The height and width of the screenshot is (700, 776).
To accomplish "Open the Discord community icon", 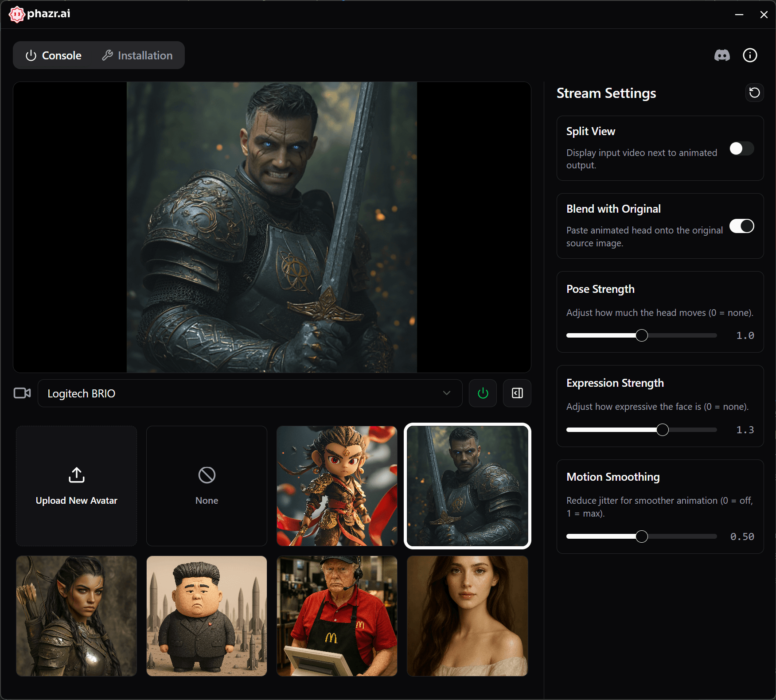I will 722,55.
